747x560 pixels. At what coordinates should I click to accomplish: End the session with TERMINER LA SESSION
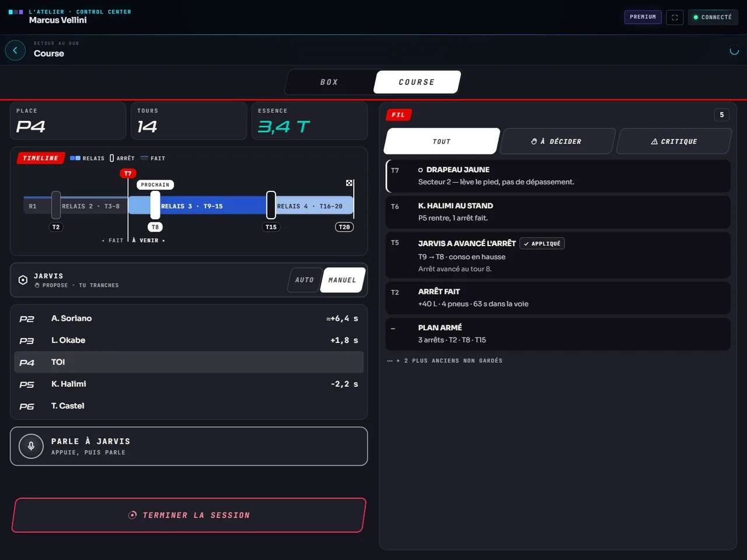pos(189,515)
